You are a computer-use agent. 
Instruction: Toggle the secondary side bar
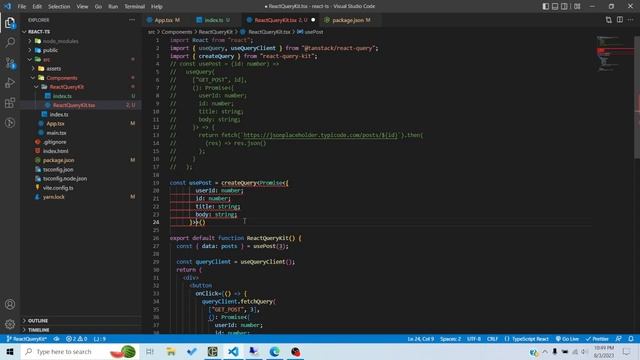564,6
